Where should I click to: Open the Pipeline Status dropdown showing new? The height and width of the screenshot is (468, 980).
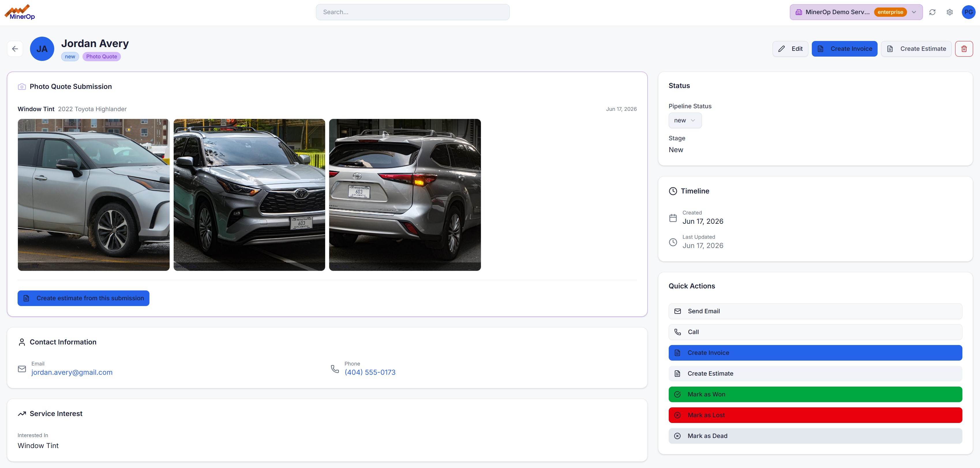685,120
